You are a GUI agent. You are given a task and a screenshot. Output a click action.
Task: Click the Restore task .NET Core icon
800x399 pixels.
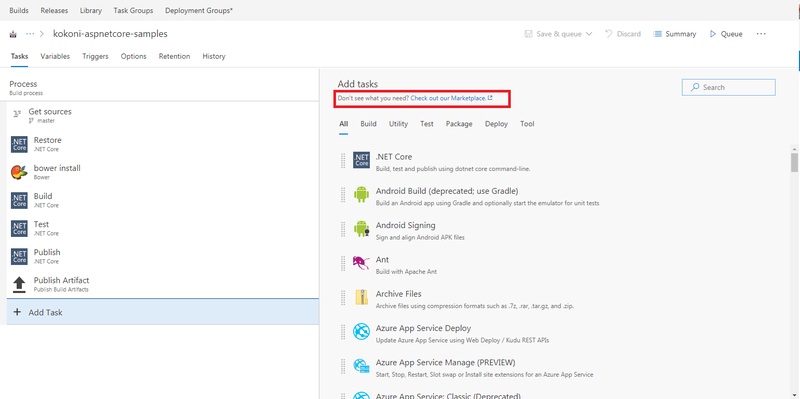[19, 144]
